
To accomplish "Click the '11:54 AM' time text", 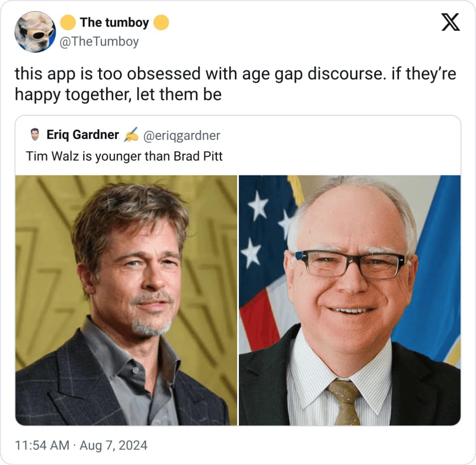I will (x=42, y=445).
